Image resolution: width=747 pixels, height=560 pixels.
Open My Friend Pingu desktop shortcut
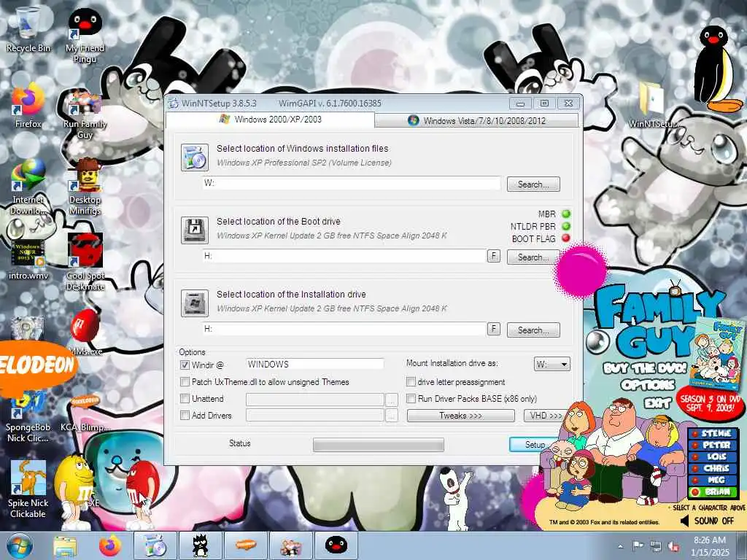(x=85, y=36)
